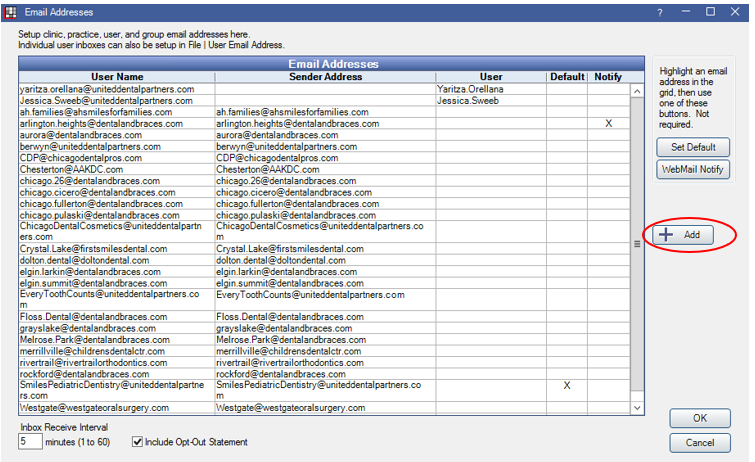
Task: Click the Yaritza.Orellana User cell
Action: [491, 89]
